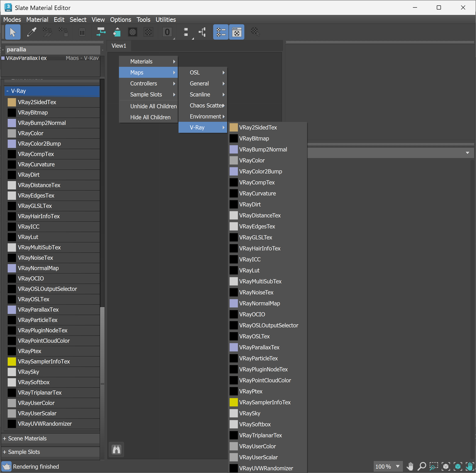Expand the Sample Slots group in browser

coord(4,452)
